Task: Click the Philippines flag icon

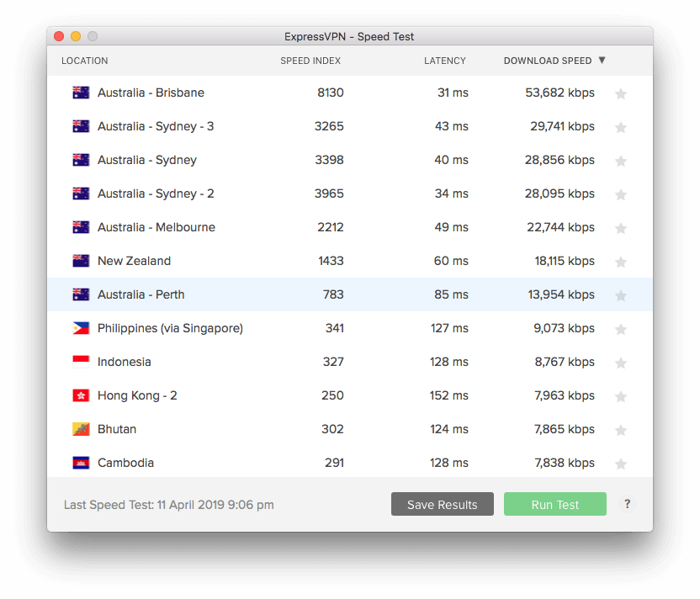Action: coord(81,328)
